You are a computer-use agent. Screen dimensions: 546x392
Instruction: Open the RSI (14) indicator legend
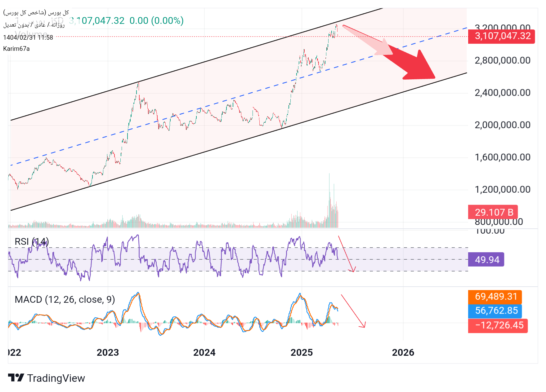click(32, 242)
